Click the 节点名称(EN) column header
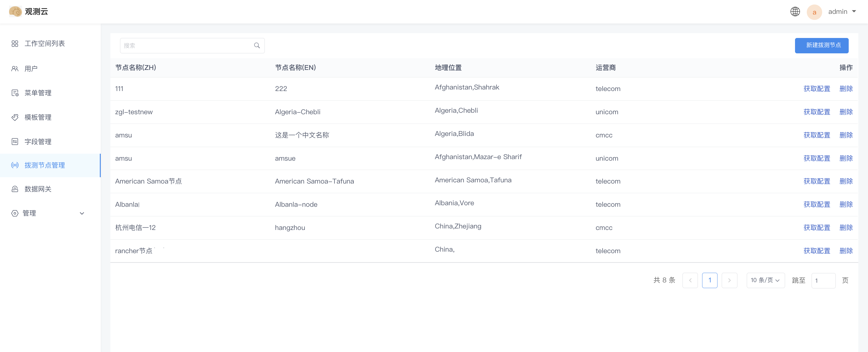The width and height of the screenshot is (868, 352). click(x=295, y=68)
